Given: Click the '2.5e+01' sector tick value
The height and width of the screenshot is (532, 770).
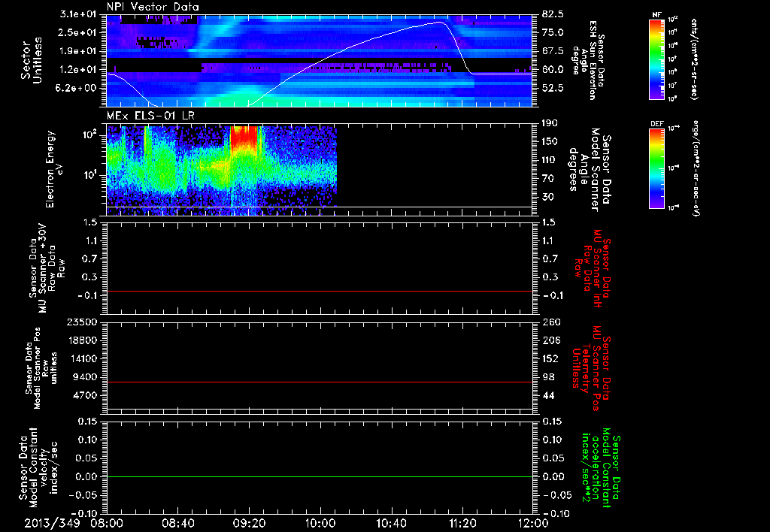Looking at the screenshot, I should 77,32.
